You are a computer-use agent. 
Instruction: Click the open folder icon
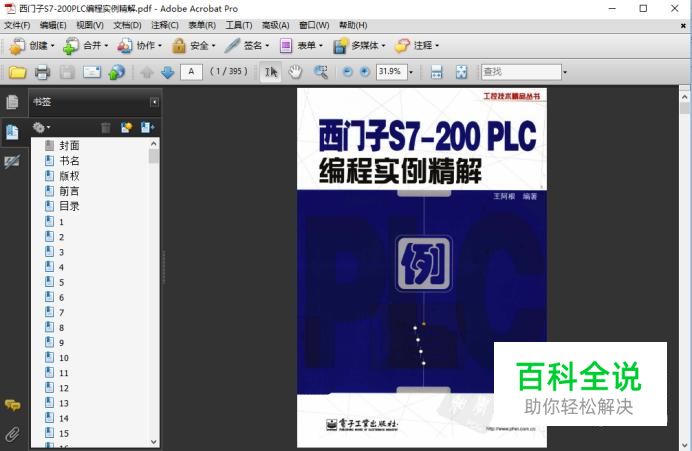(18, 72)
